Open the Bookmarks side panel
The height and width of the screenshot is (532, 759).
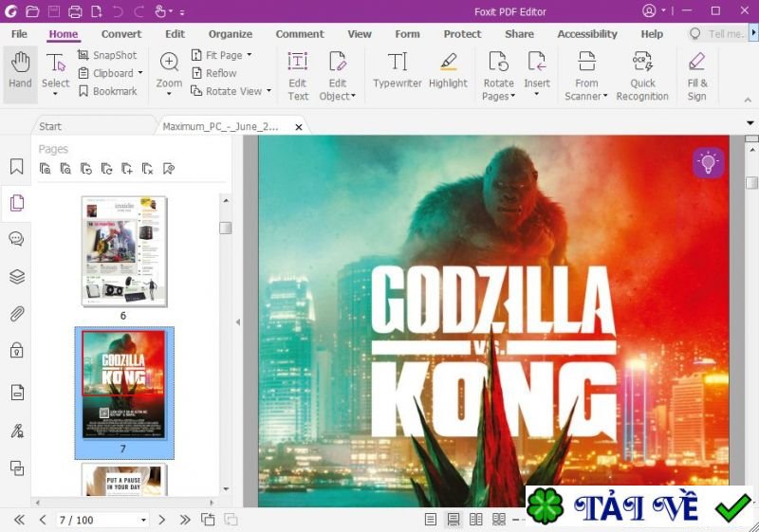click(16, 167)
